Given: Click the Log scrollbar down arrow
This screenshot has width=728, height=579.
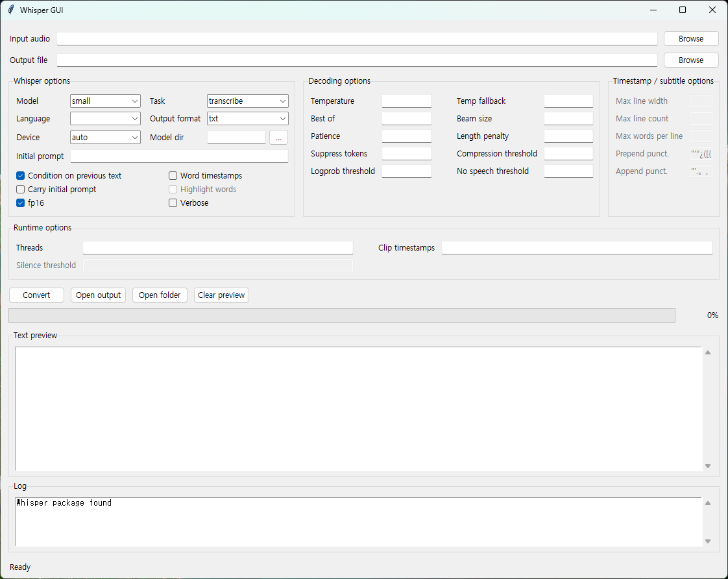Looking at the screenshot, I should (x=708, y=541).
